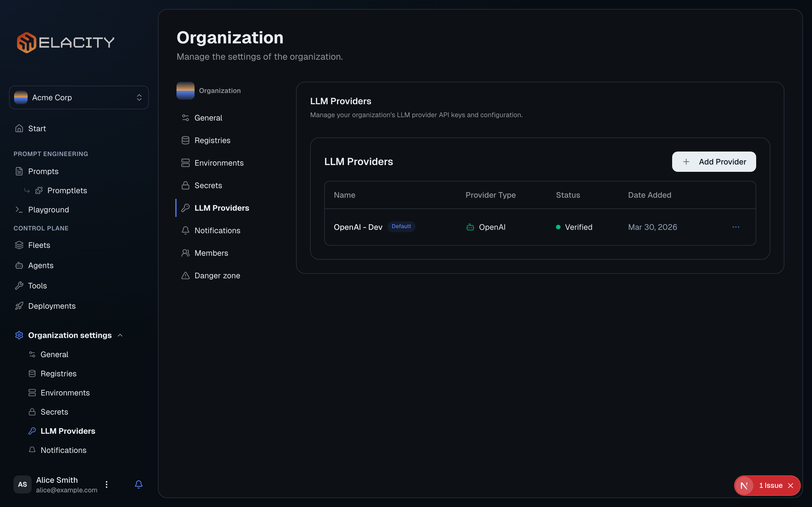Open the Members settings tab
Image resolution: width=812 pixels, height=507 pixels.
tap(211, 253)
